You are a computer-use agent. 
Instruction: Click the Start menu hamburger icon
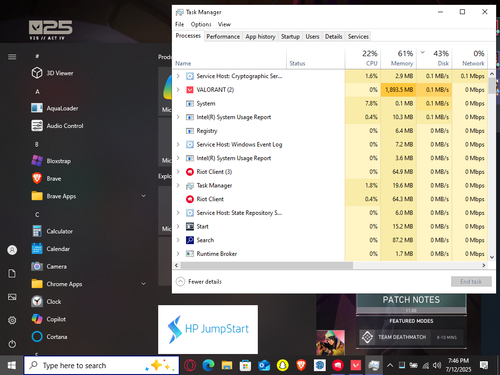click(12, 57)
